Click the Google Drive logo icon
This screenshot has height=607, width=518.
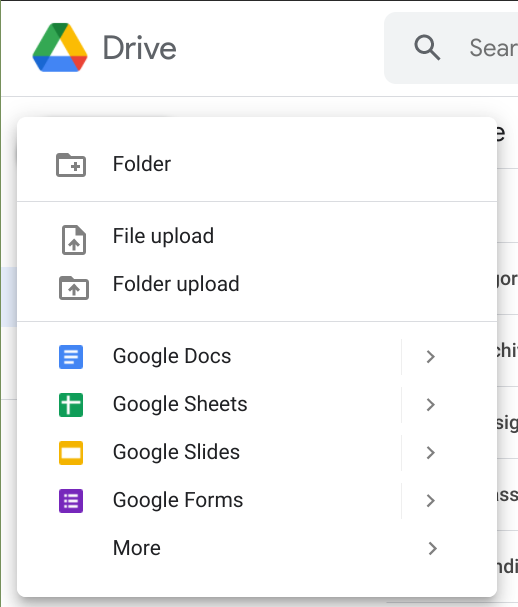pyautogui.click(x=60, y=48)
